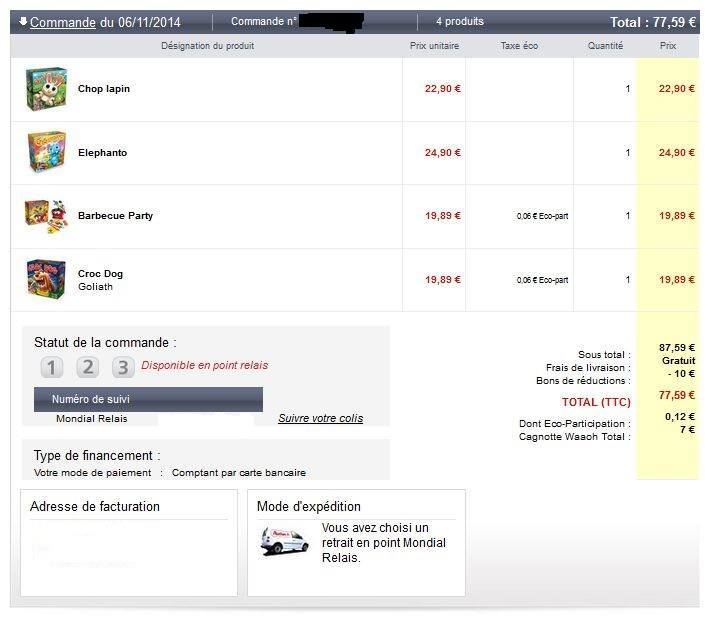Click the Elephanto game box image
716x617 pixels.
pos(46,153)
